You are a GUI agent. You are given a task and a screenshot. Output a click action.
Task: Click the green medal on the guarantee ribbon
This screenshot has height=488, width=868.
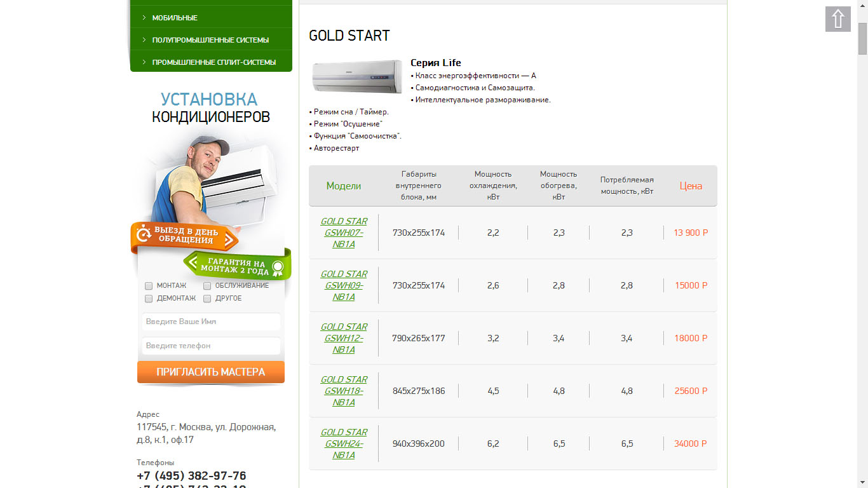point(277,268)
